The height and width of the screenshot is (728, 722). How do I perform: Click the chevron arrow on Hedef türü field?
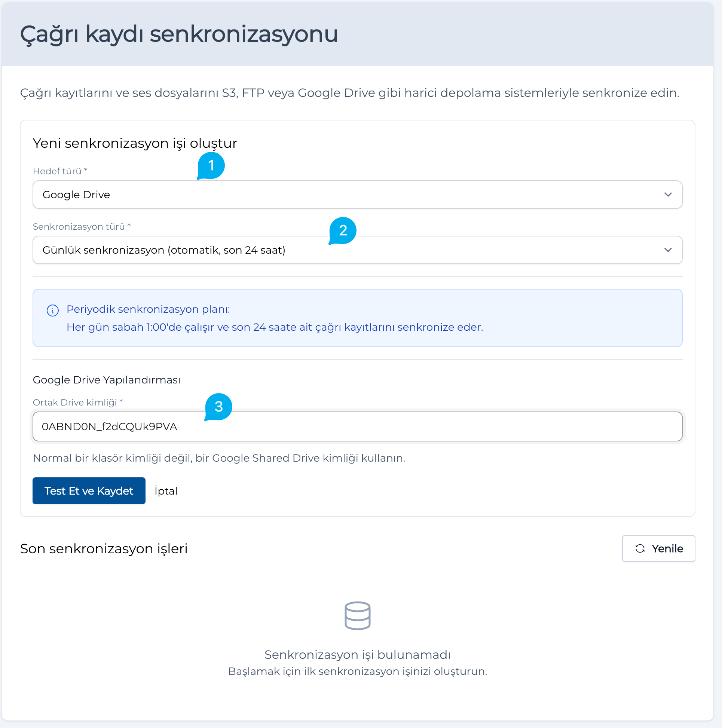668,195
